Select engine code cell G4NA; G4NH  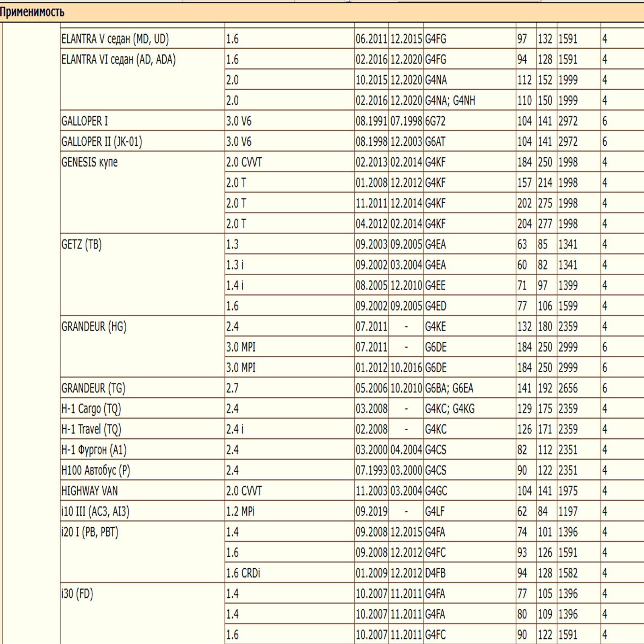click(x=450, y=101)
